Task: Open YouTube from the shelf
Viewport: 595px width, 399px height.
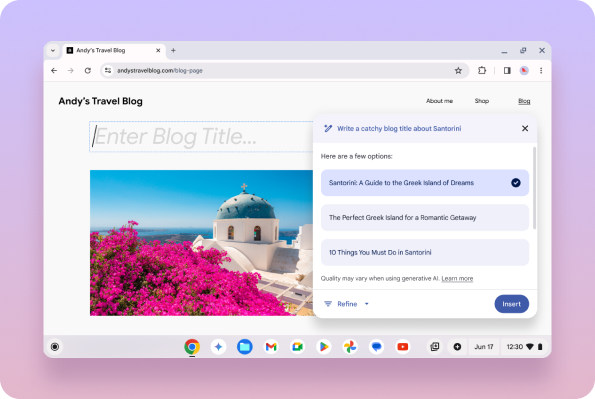Action: pyautogui.click(x=403, y=347)
